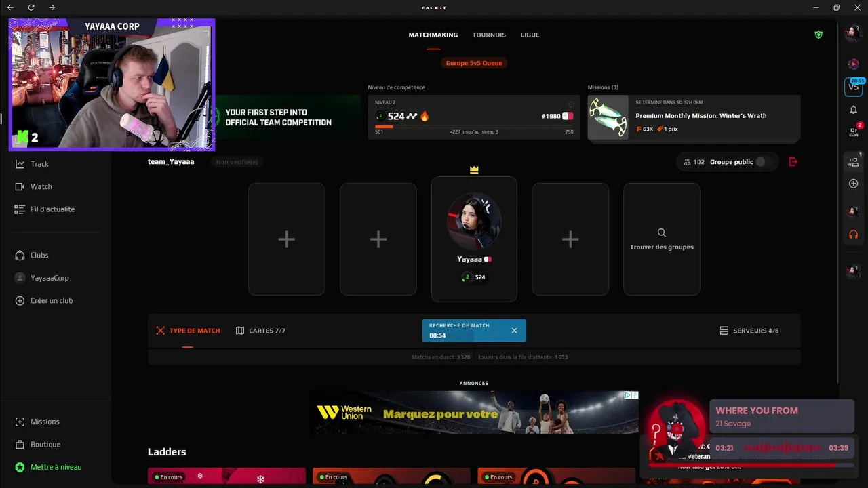868x488 pixels.
Task: Click the streak flame icon beside 524
Action: (425, 116)
